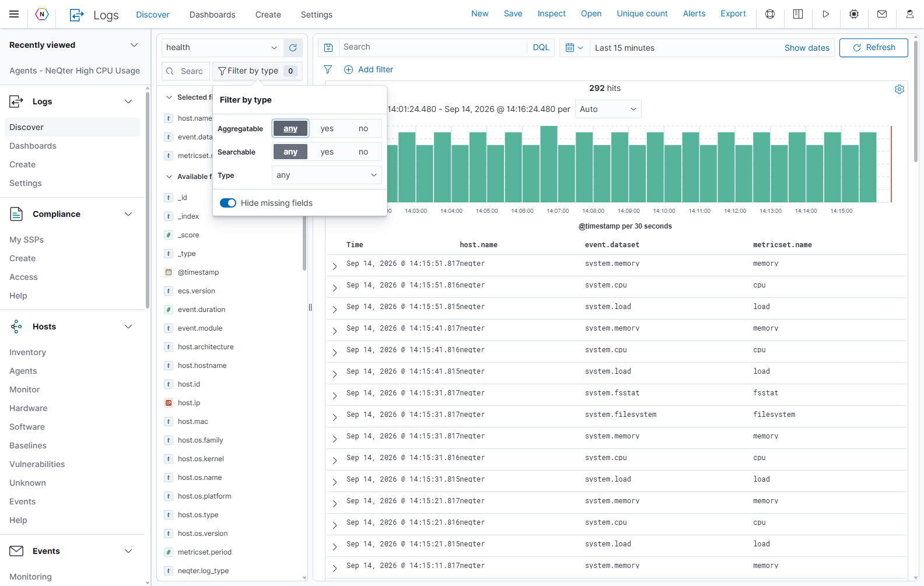924x586 pixels.
Task: Set Aggregatable filter to yes
Action: [x=327, y=128]
